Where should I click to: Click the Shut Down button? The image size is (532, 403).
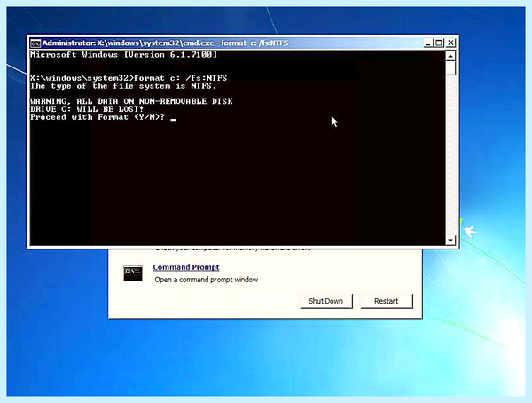pyautogui.click(x=326, y=301)
